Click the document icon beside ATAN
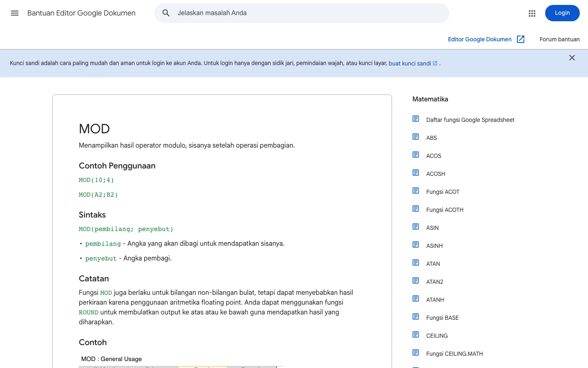The image size is (588, 368). pos(416,263)
